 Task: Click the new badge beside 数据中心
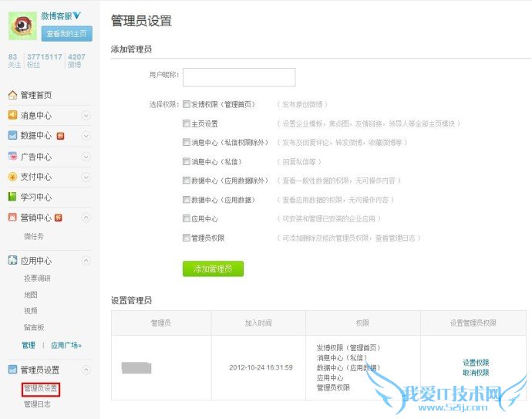pyautogui.click(x=60, y=136)
